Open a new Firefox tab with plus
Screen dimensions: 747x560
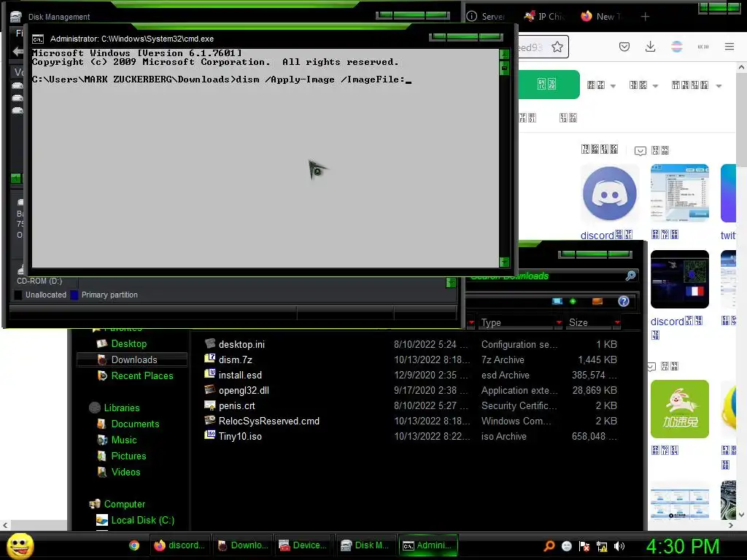tap(645, 17)
